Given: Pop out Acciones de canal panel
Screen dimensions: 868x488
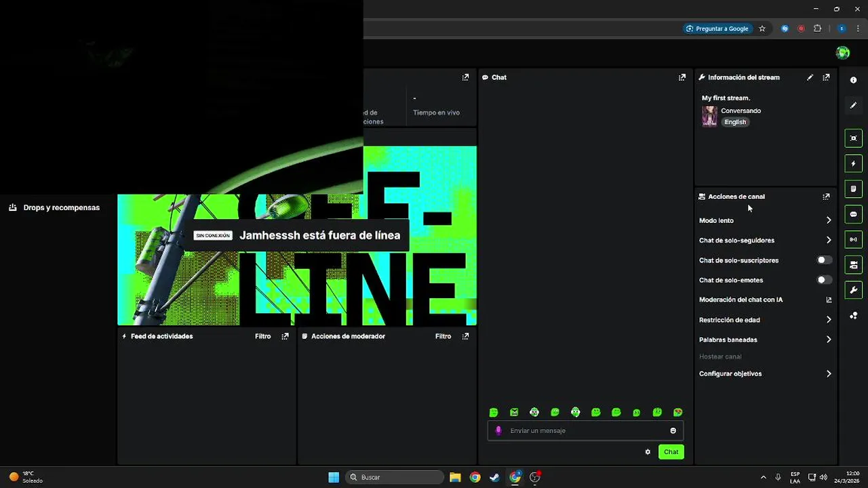Looking at the screenshot, I should click(x=826, y=197).
